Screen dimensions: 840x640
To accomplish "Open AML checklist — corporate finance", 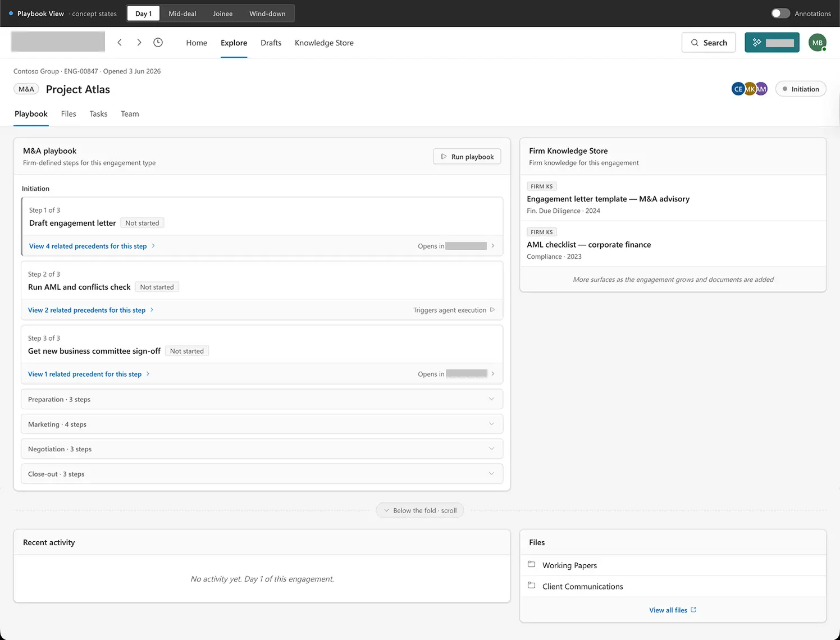I will tap(589, 245).
